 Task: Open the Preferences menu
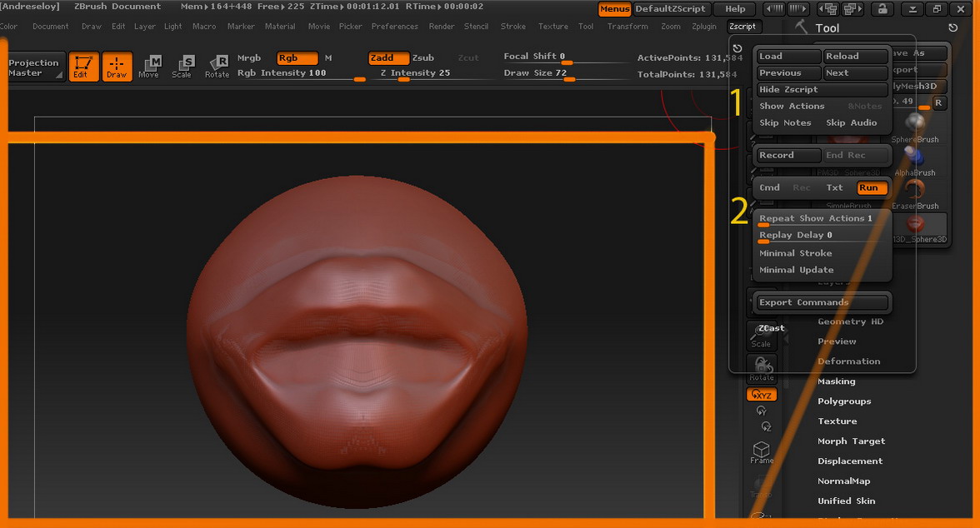pos(394,27)
